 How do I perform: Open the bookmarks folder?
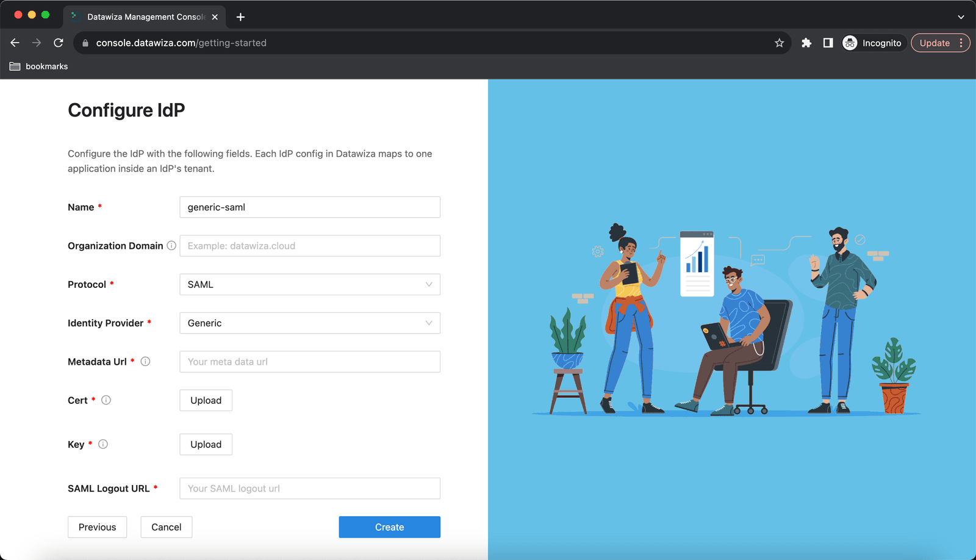pos(38,66)
